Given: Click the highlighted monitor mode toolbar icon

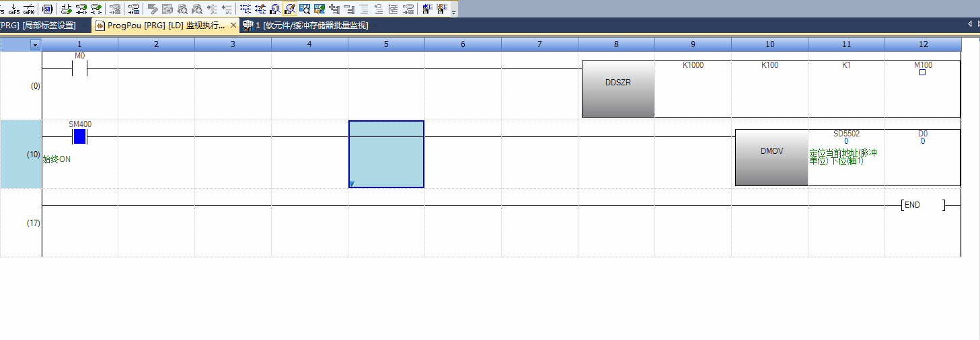Looking at the screenshot, I should tap(289, 9).
